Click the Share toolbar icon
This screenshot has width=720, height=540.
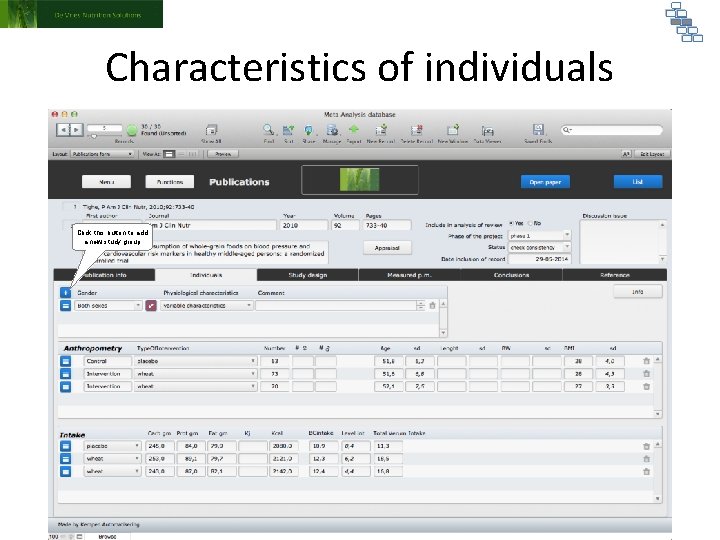pyautogui.click(x=309, y=130)
